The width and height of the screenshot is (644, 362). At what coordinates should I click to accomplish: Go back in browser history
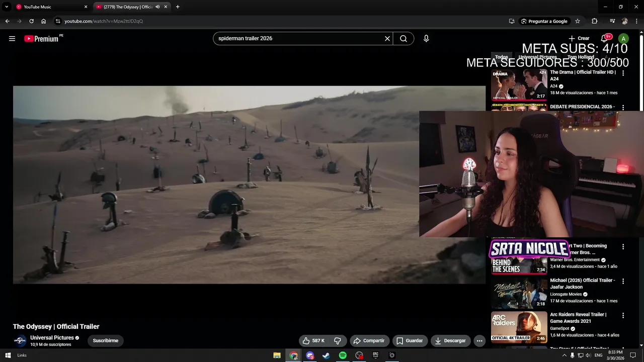pos(7,21)
